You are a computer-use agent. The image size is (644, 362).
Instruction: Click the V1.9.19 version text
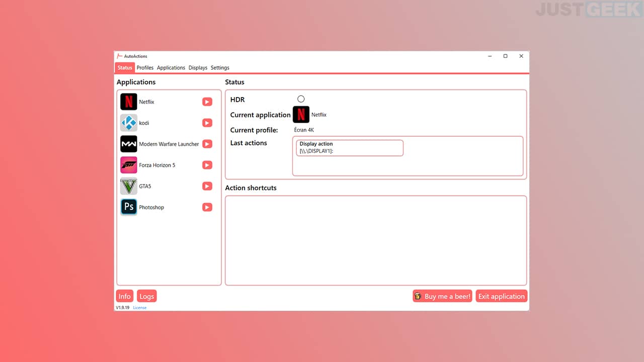[123, 308]
